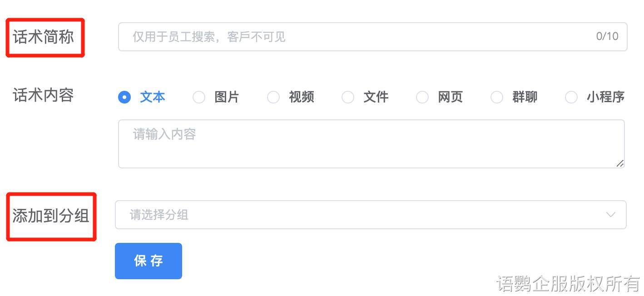
Task: Click the chevron arrow in group selector
Action: [611, 215]
